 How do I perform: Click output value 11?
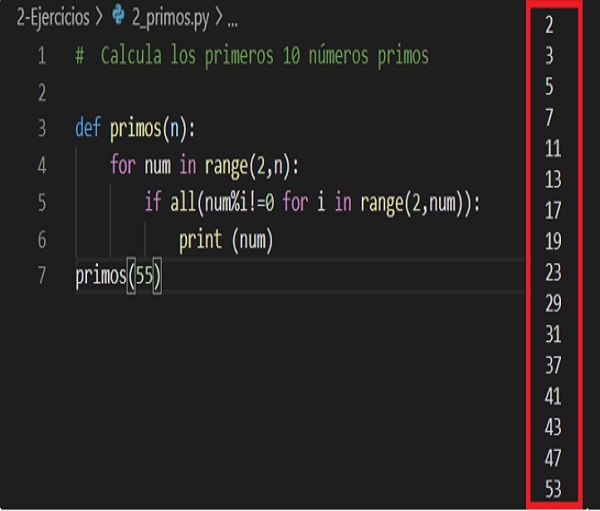tap(553, 149)
